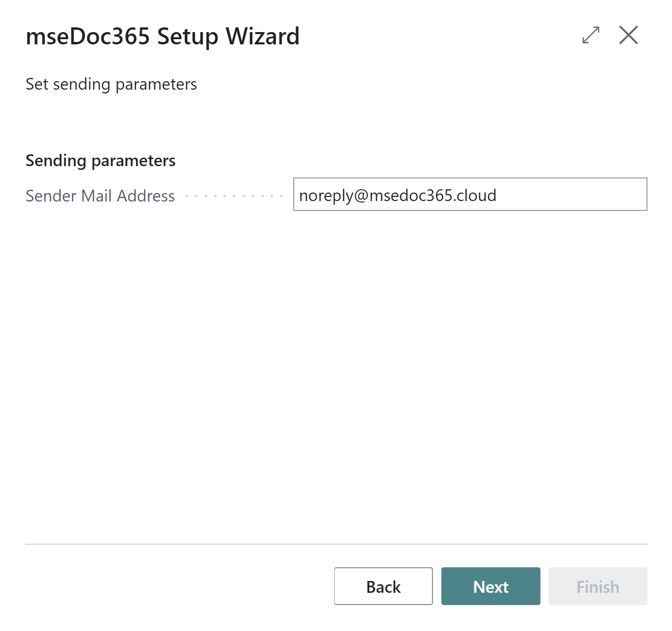This screenshot has height=631, width=672.
Task: Maximize the dialog via the resize icon
Action: 590,35
